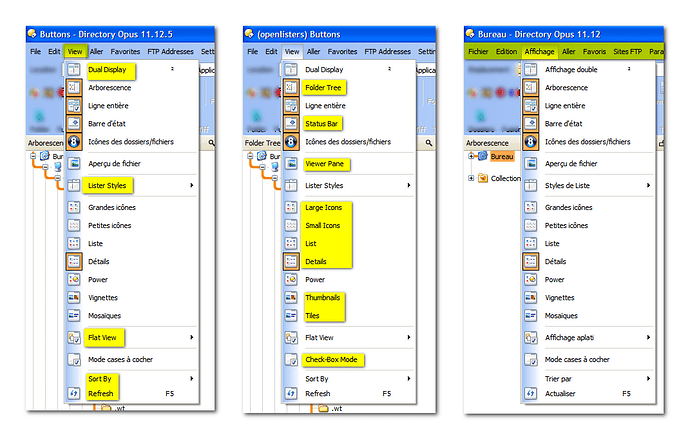
Task: Click Arborescence tree icon in left window menu
Action: click(x=74, y=88)
